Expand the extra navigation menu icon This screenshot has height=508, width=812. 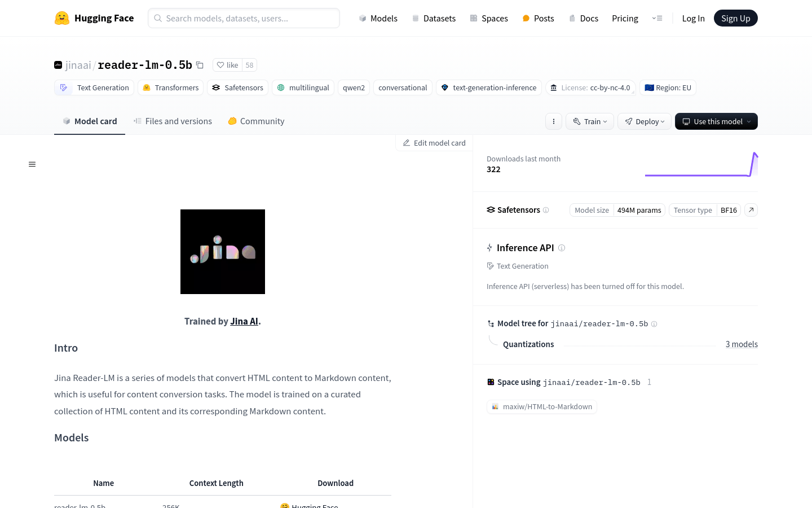[x=657, y=18]
